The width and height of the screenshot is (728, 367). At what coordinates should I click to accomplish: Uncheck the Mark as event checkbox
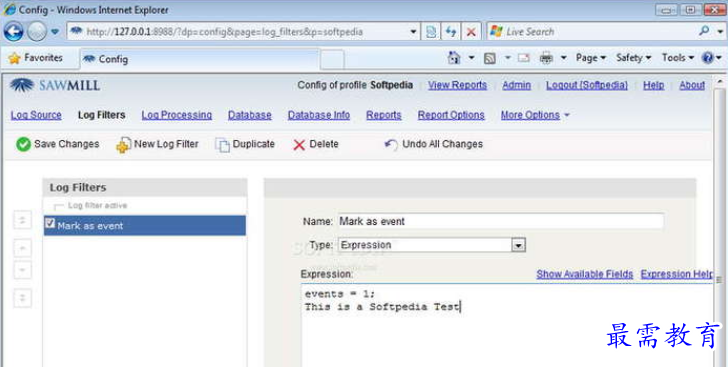pyautogui.click(x=51, y=224)
